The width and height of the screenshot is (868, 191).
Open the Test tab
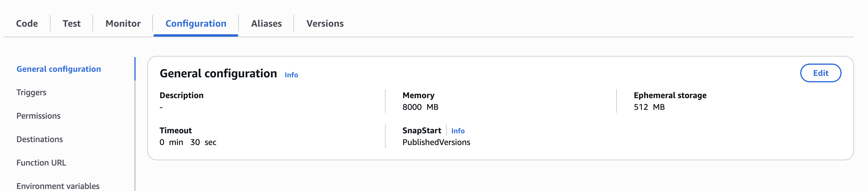click(x=71, y=23)
